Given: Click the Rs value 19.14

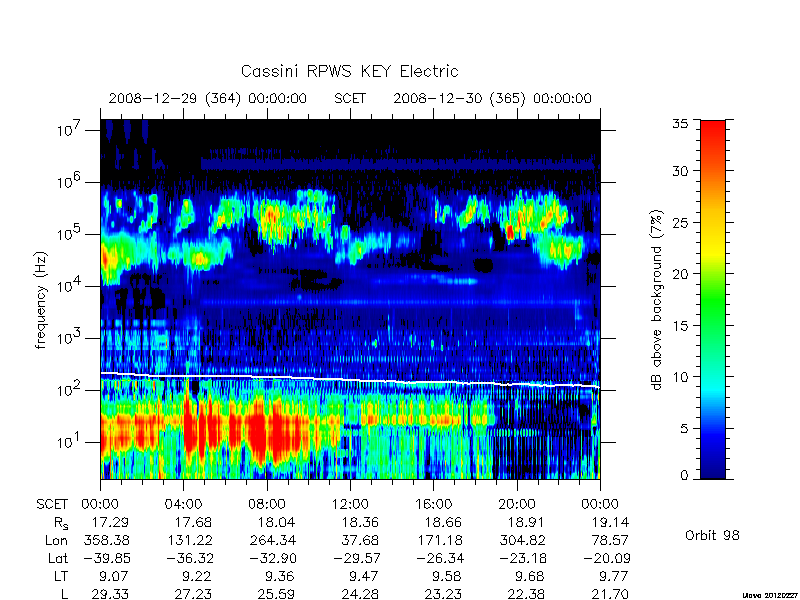Looking at the screenshot, I should pyautogui.click(x=610, y=522).
